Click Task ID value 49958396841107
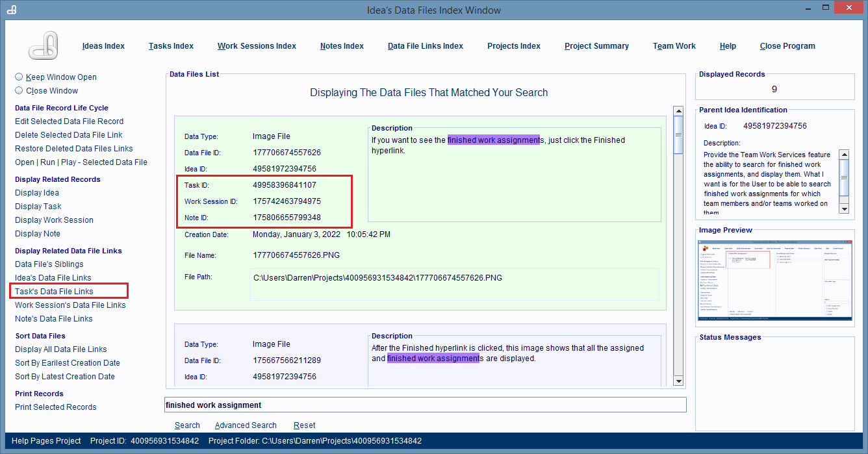Viewport: 868px width, 454px height. pyautogui.click(x=285, y=185)
